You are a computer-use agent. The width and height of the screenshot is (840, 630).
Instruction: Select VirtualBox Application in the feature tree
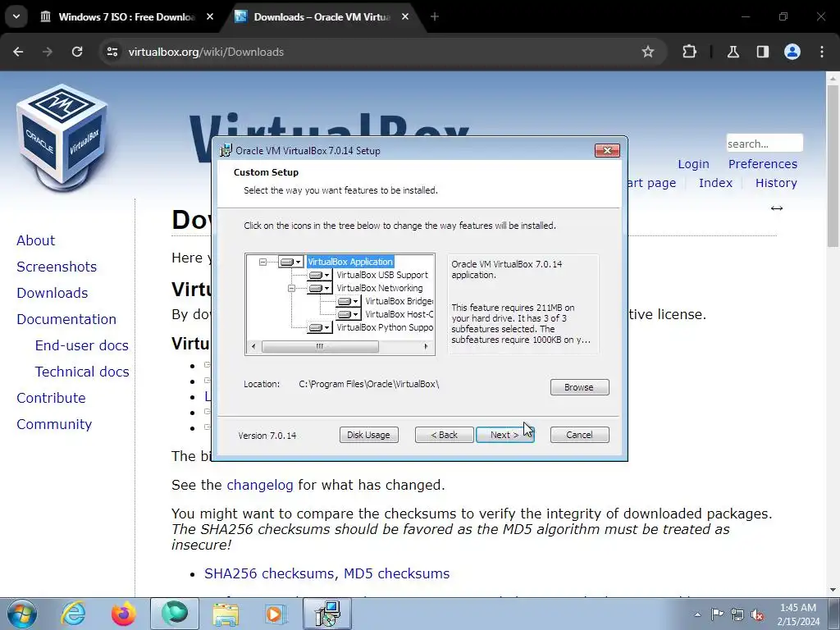click(350, 262)
